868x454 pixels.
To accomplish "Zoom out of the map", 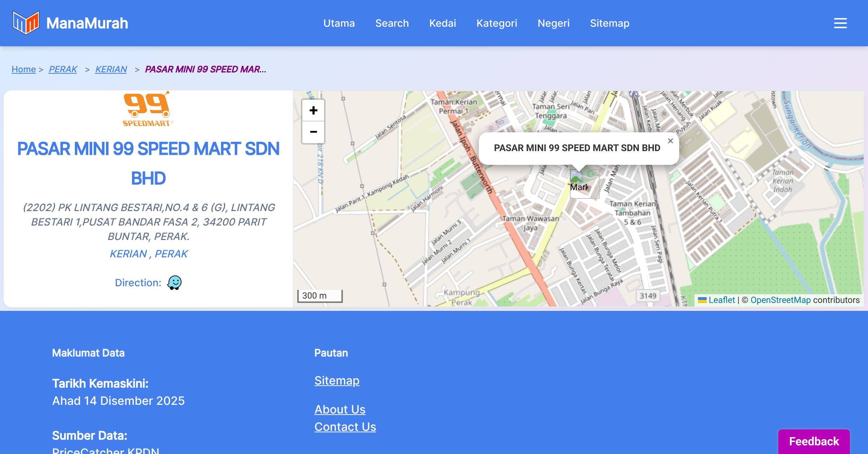I will (313, 132).
